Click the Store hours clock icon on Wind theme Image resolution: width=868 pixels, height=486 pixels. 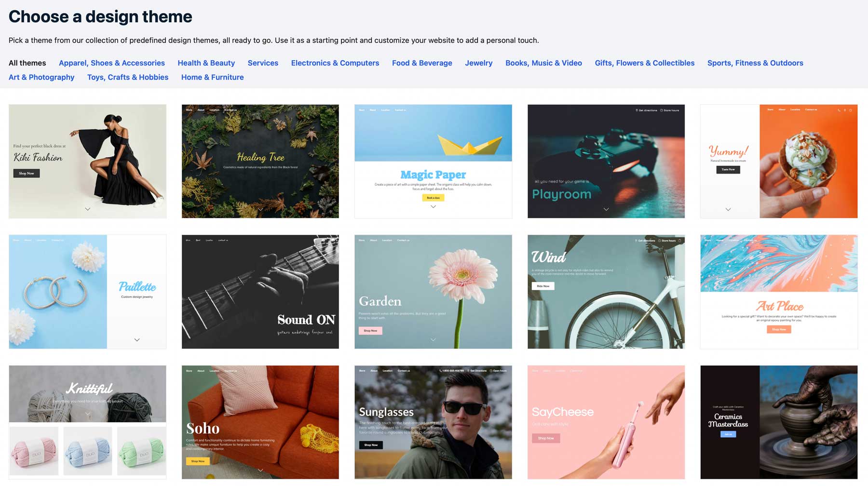[x=659, y=241]
